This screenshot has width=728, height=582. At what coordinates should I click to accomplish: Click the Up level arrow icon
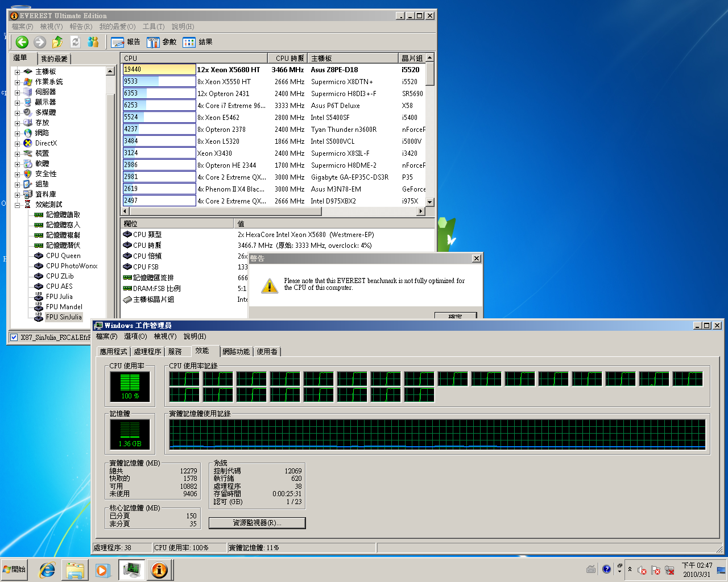pos(57,41)
